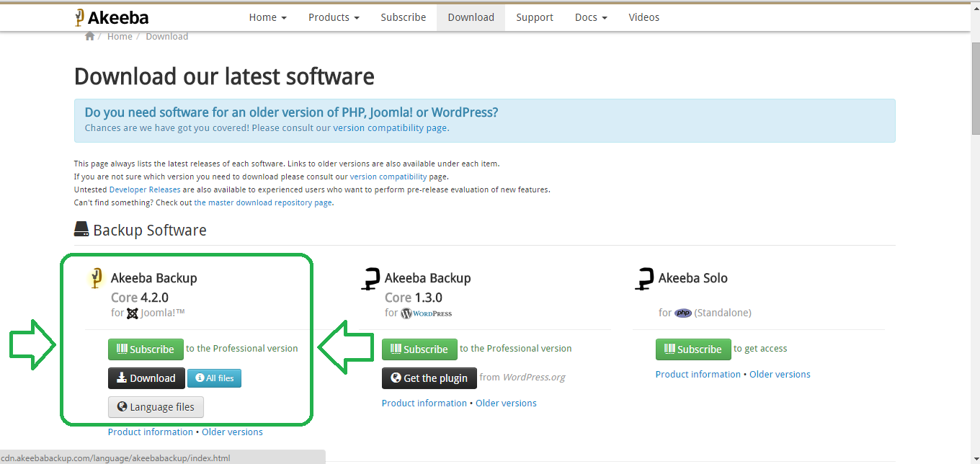Click the home icon in breadcrumb

(89, 36)
